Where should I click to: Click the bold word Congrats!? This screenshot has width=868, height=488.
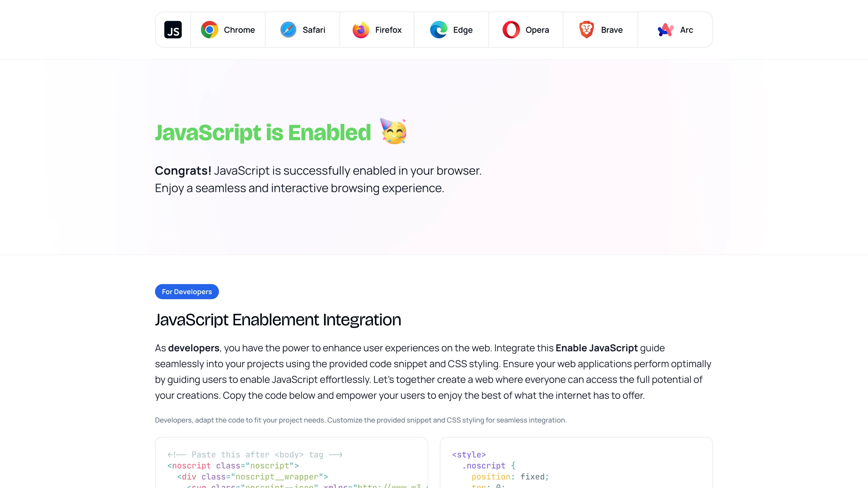[183, 171]
